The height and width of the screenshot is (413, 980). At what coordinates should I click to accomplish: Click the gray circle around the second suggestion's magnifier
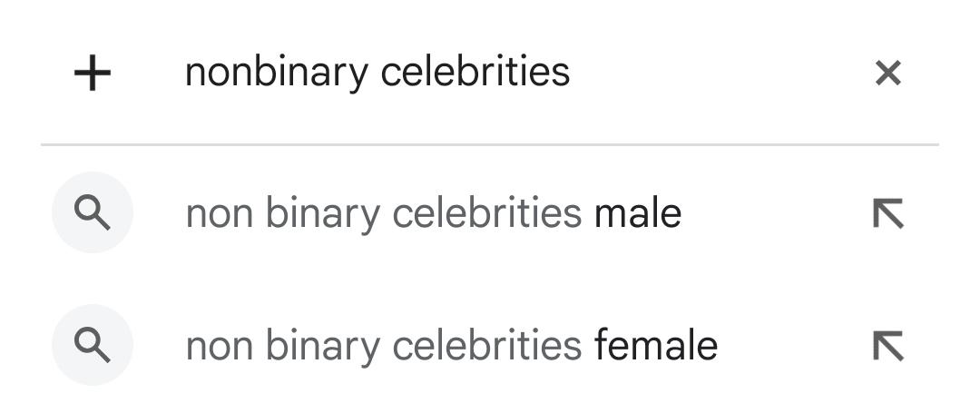pyautogui.click(x=93, y=345)
